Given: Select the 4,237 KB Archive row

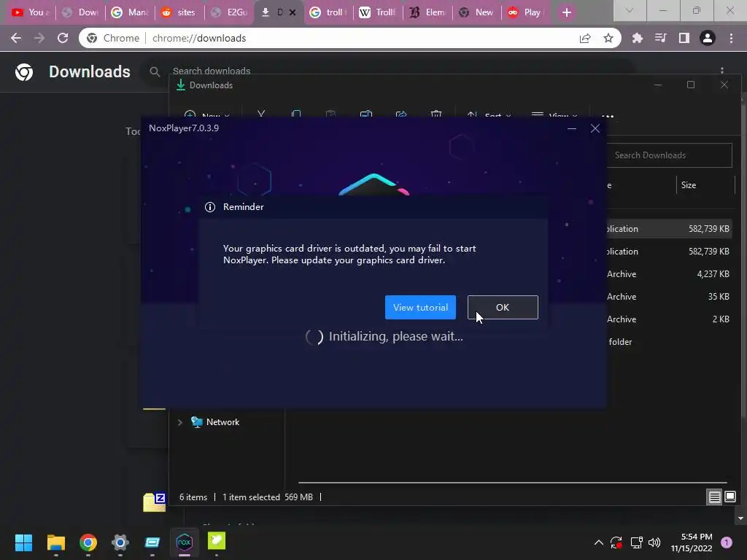Looking at the screenshot, I should point(668,274).
